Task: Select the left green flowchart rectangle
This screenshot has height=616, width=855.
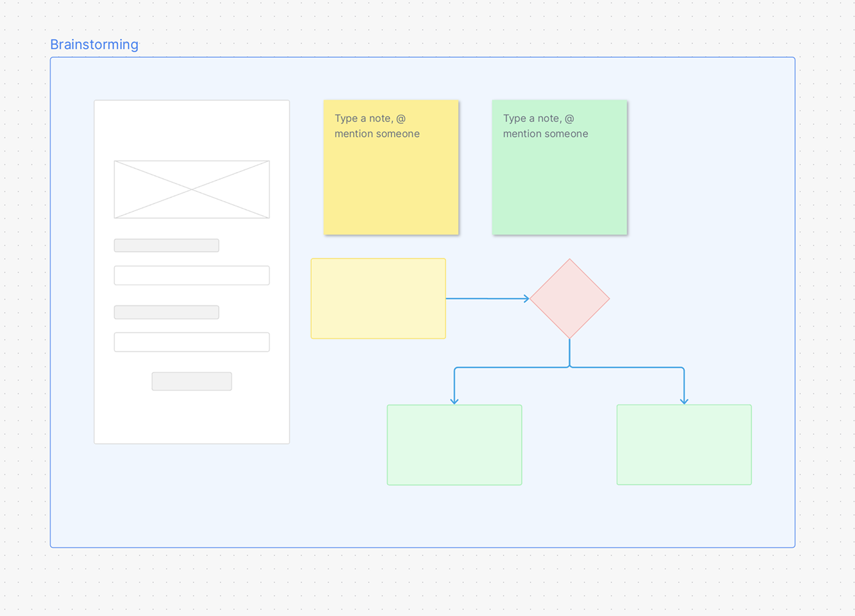Action: click(x=454, y=445)
